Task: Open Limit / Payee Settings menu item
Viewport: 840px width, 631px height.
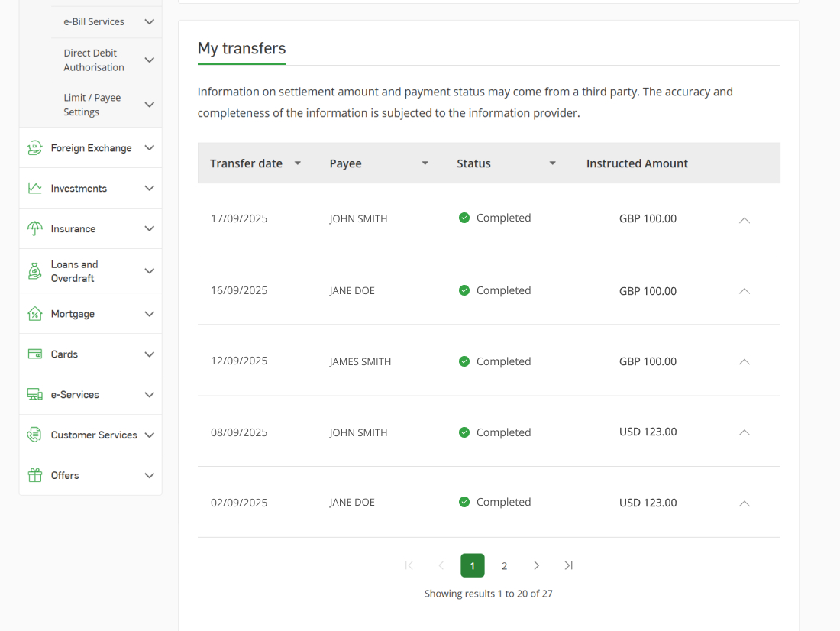Action: pos(92,105)
